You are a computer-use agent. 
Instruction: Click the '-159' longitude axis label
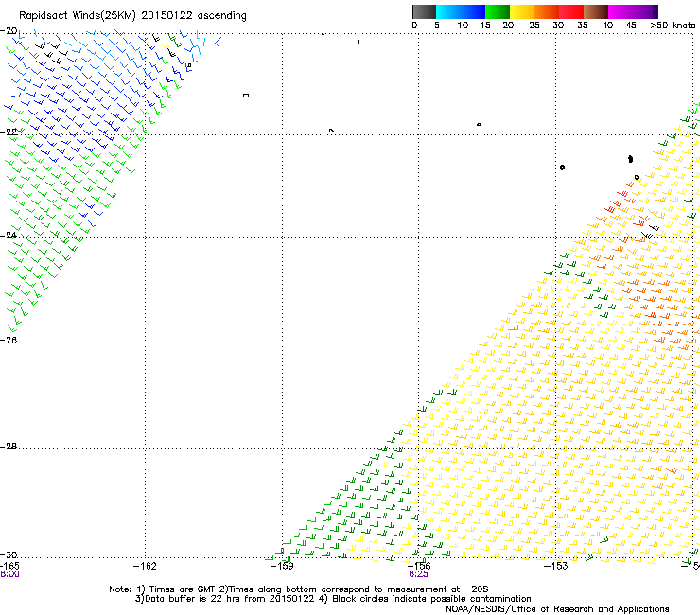tap(282, 566)
